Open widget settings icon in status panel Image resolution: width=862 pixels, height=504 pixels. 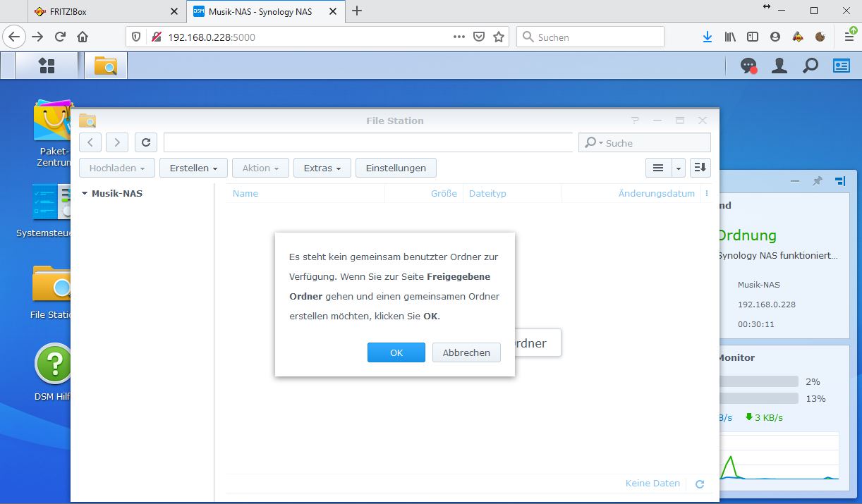[x=839, y=181]
